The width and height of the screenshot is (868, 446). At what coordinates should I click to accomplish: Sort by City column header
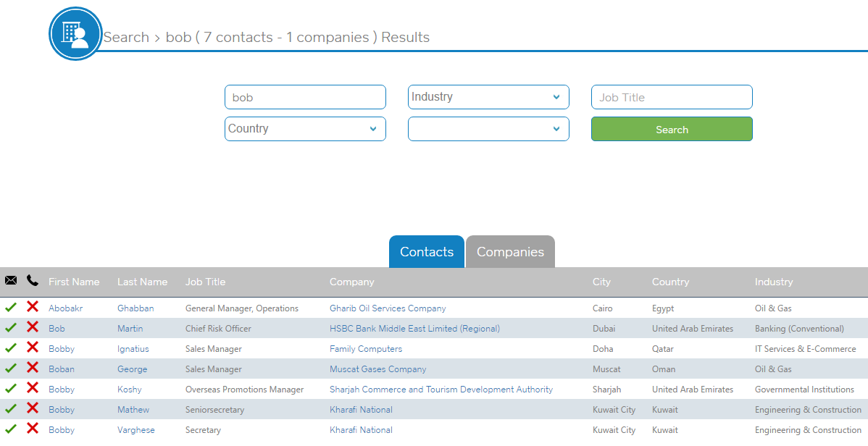[x=601, y=282]
